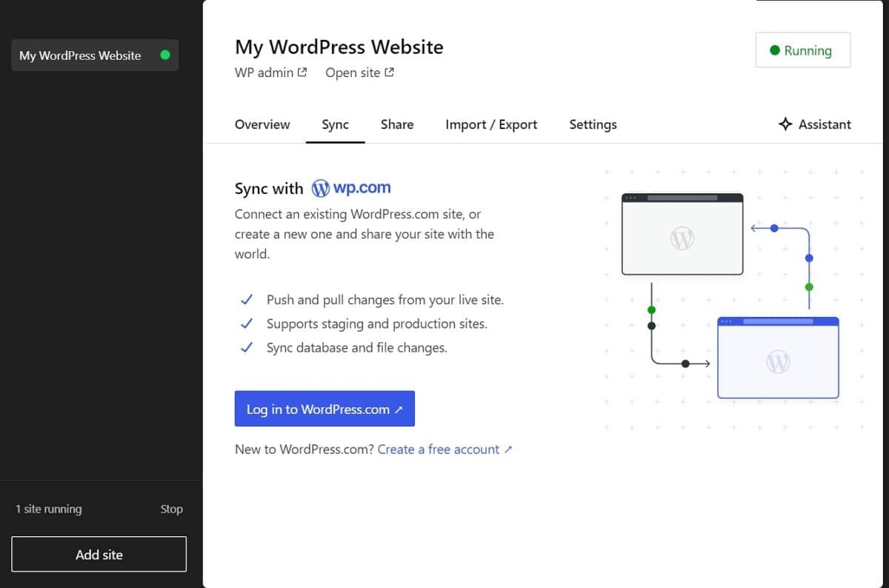Viewport: 889px width, 588px height.
Task: Click the green status dot in sidebar
Action: tap(165, 55)
